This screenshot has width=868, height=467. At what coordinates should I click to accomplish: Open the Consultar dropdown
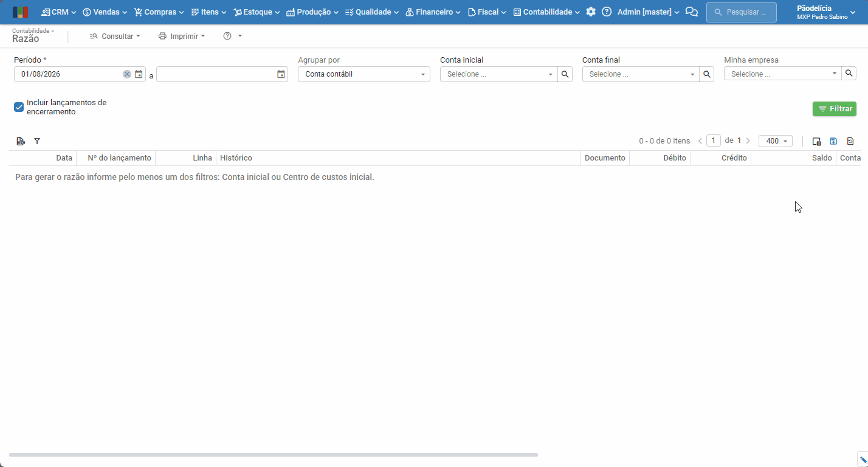115,36
